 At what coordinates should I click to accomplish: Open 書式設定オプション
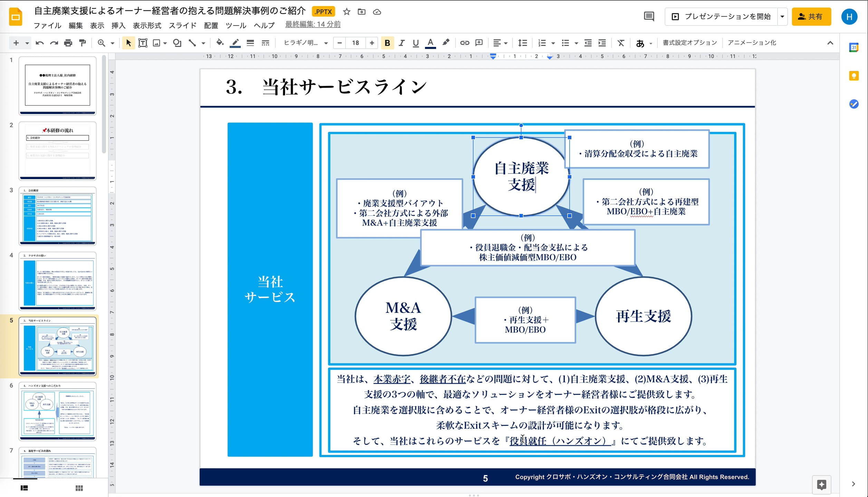(688, 42)
